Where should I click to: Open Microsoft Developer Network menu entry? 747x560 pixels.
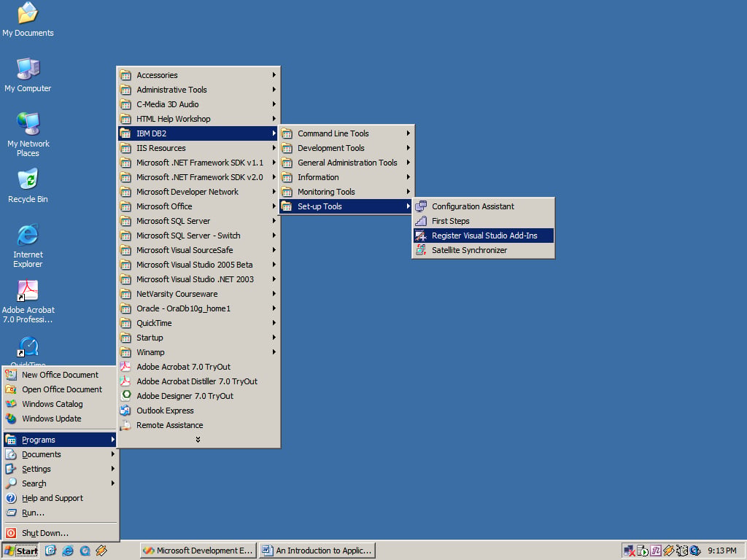tap(198, 192)
